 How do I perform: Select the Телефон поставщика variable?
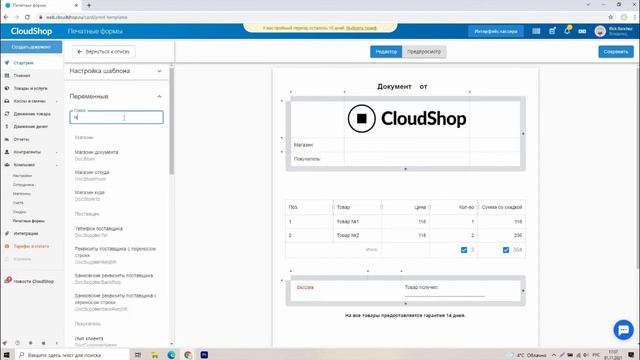98,232
